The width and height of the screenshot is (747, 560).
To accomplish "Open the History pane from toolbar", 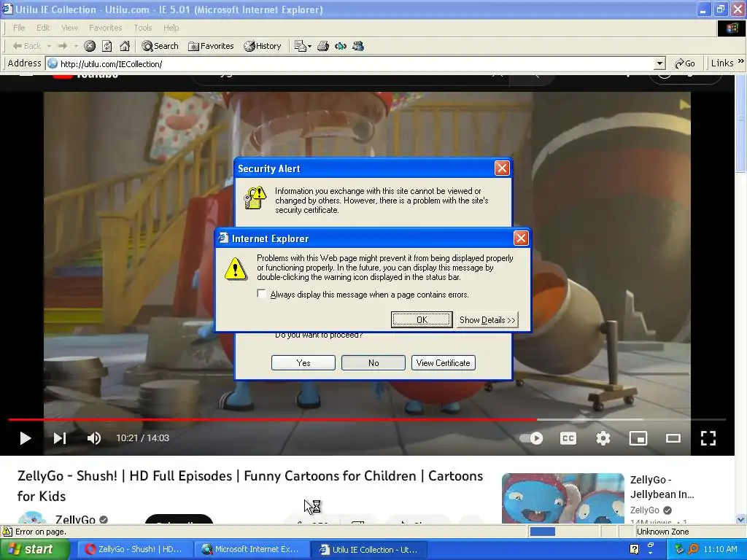I will coord(263,46).
